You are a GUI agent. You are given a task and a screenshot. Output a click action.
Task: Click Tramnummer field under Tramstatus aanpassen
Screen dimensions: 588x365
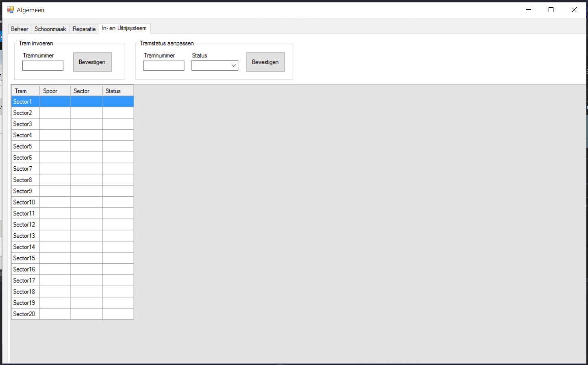coord(163,65)
